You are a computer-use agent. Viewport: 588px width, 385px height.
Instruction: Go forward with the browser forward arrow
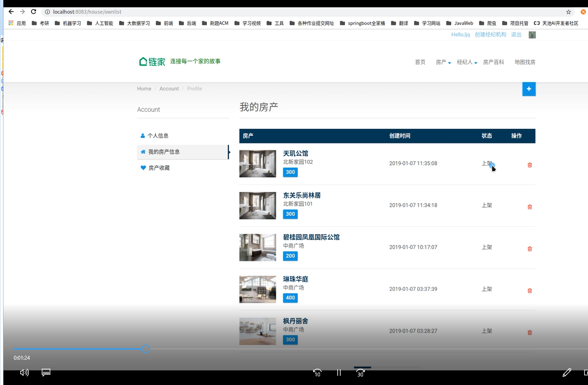pyautogui.click(x=22, y=12)
